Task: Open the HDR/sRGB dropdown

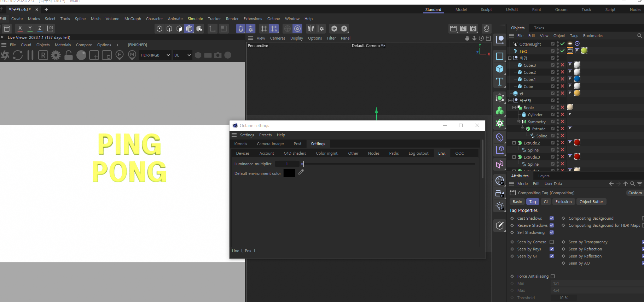Action: (x=155, y=55)
